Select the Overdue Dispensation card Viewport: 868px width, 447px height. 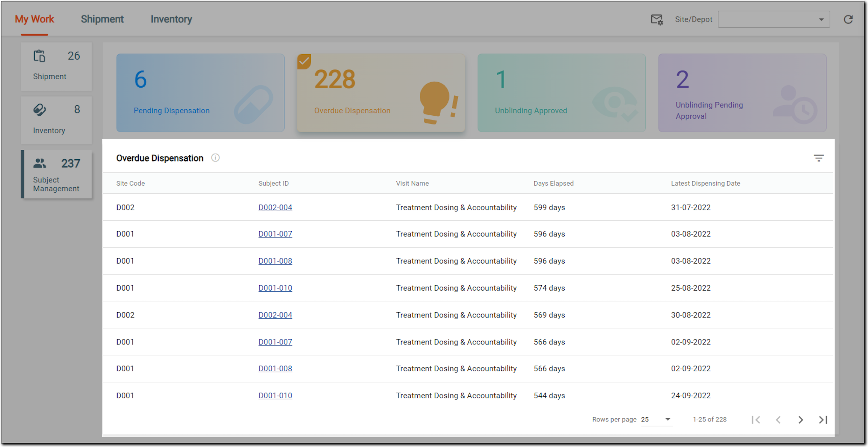tap(381, 93)
